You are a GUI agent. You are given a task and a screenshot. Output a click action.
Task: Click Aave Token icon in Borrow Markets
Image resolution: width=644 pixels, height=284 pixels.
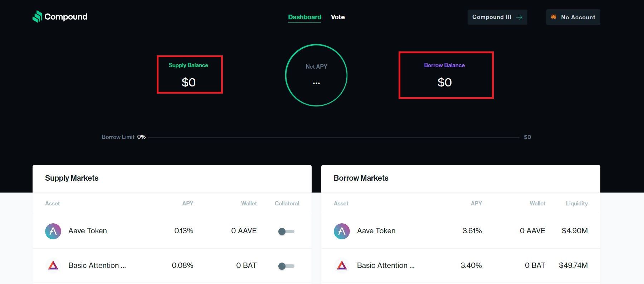pyautogui.click(x=342, y=231)
